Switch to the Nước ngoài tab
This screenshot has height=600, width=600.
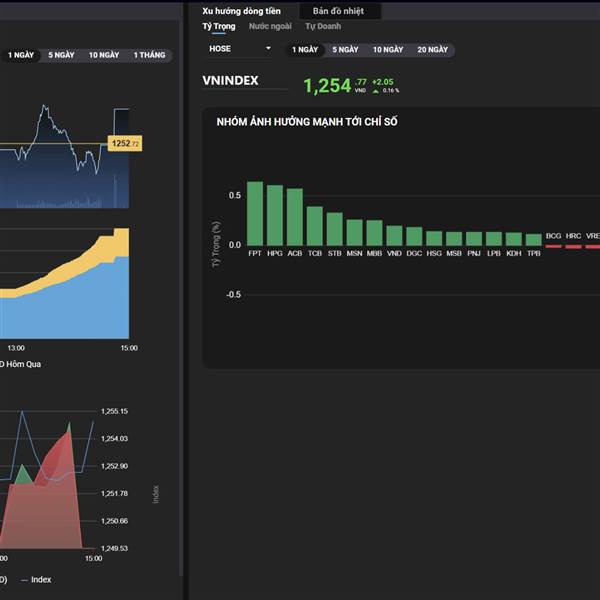[x=270, y=26]
